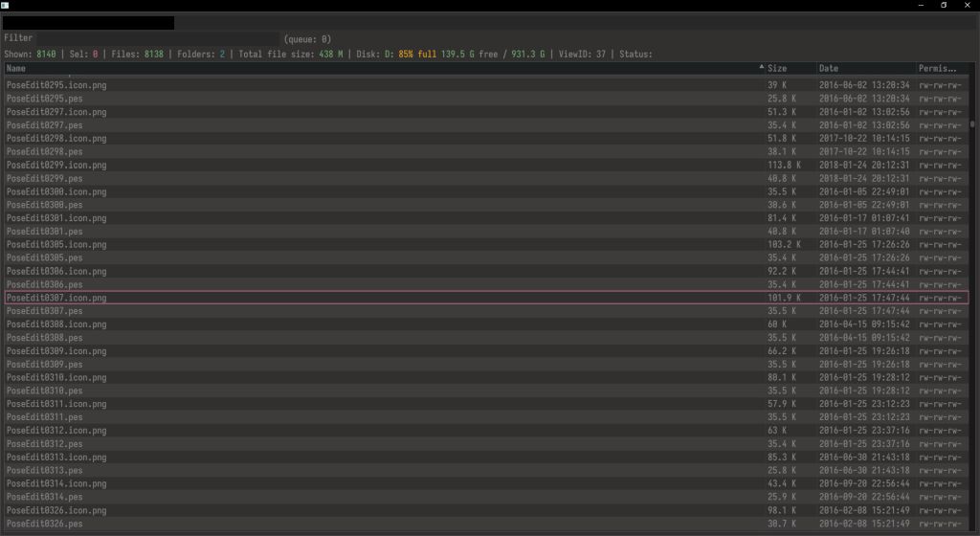Select file PoseEdit0310.pes
The image size is (980, 536).
pyautogui.click(x=486, y=391)
